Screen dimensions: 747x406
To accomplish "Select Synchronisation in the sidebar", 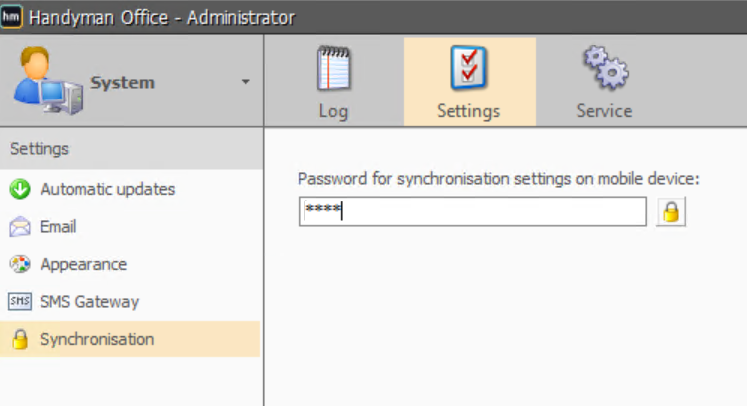I will pos(130,339).
